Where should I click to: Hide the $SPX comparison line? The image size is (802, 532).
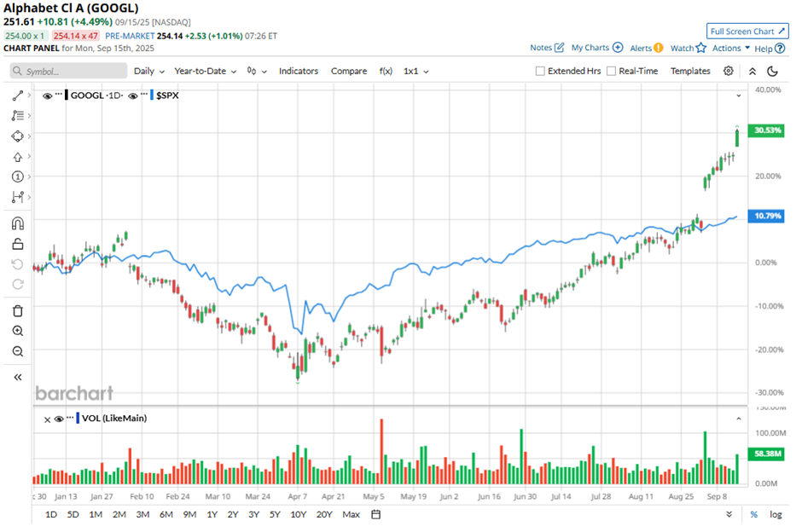133,96
